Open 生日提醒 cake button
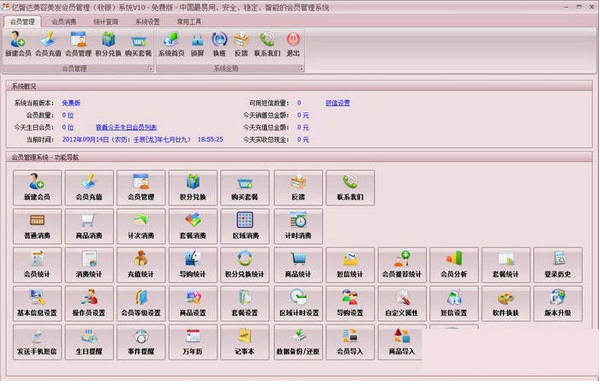 point(89,342)
